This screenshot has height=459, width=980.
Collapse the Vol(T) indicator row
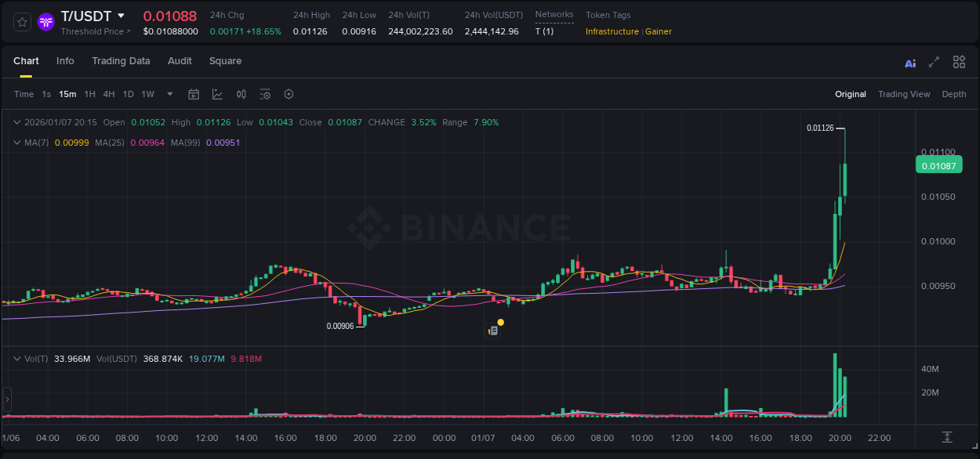pyautogui.click(x=17, y=358)
